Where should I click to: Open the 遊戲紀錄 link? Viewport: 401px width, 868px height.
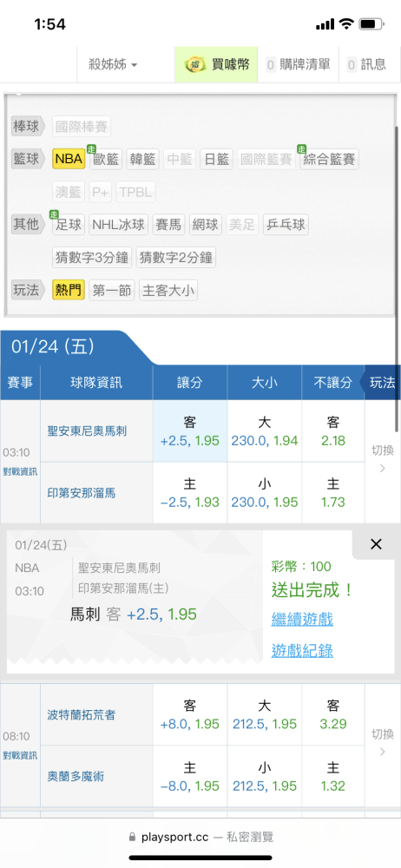302,650
